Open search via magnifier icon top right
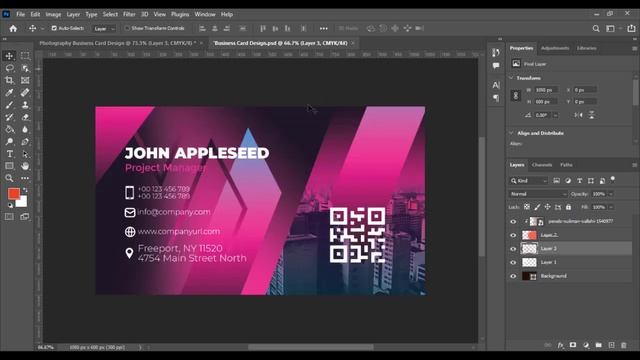 click(x=596, y=28)
